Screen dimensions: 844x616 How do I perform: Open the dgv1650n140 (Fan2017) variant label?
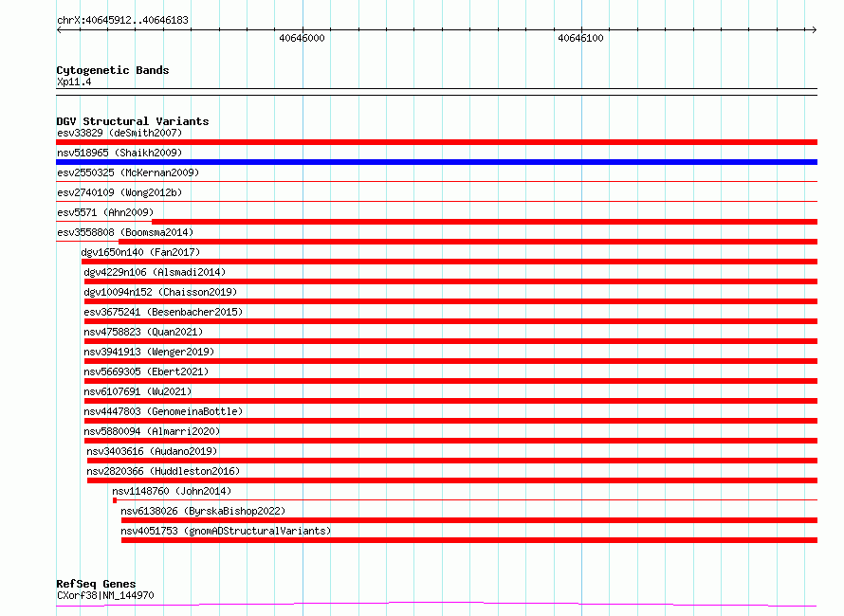pos(140,252)
